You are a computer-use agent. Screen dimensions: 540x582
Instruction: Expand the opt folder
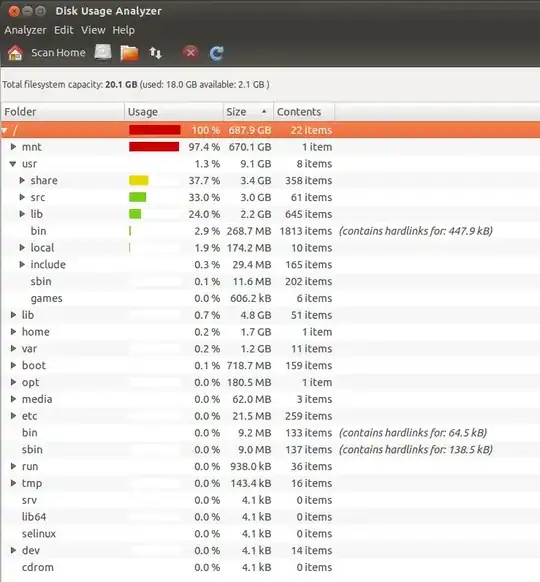point(13,382)
